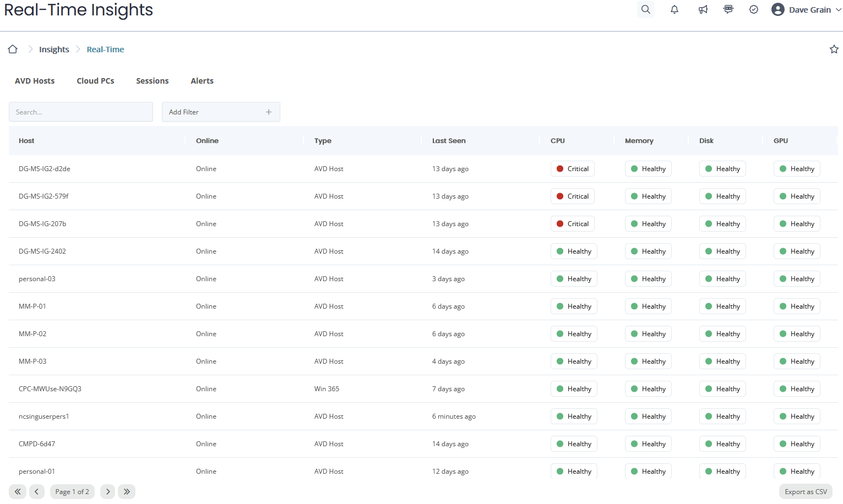Viewport: 843px width, 504px height.
Task: Switch to the Alerts tab
Action: pyautogui.click(x=202, y=81)
